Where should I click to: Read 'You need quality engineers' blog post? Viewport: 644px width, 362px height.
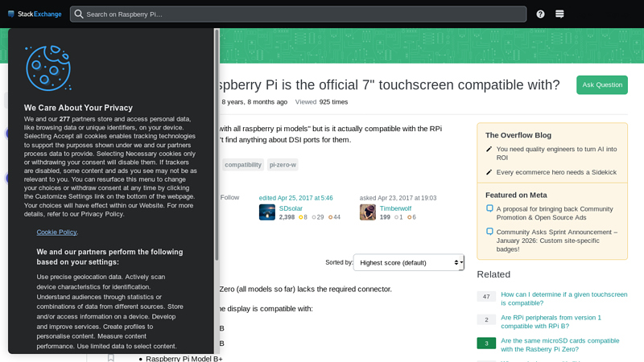pos(556,153)
